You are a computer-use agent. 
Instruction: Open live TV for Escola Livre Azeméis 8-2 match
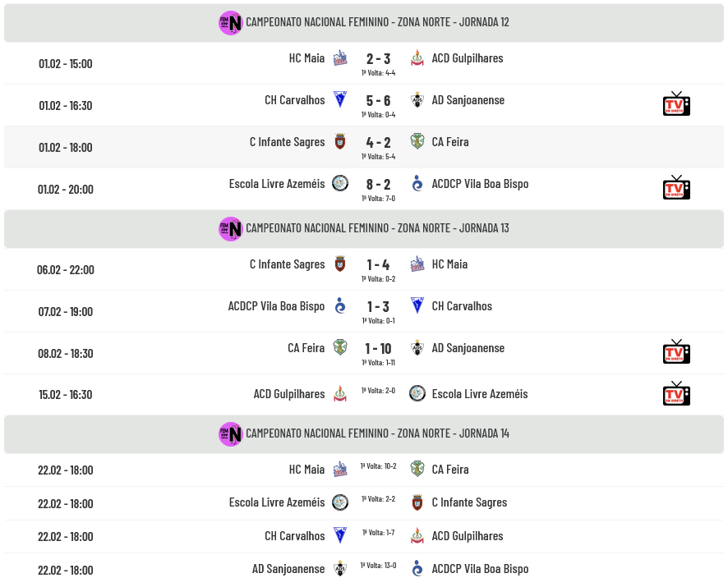click(676, 188)
